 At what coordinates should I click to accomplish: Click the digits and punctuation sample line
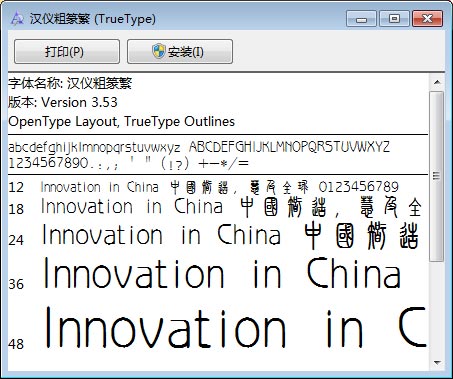[128, 163]
